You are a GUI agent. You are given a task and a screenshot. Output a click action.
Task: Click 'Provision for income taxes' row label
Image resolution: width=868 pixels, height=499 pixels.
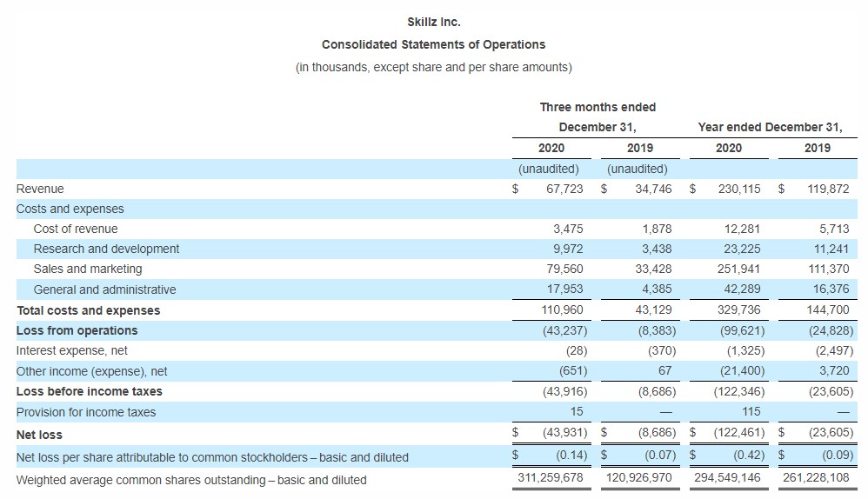tap(86, 413)
